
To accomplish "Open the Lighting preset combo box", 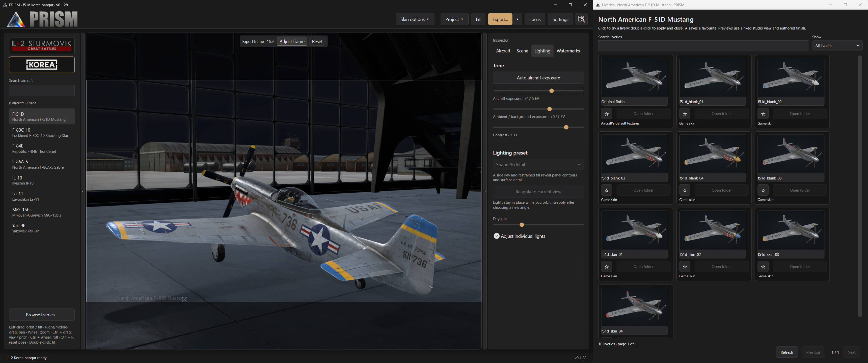I will [x=538, y=164].
